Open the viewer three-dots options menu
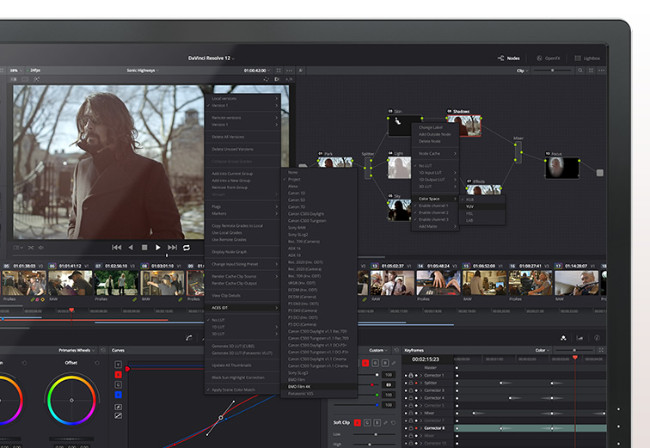This screenshot has width=650, height=448. 289,70
